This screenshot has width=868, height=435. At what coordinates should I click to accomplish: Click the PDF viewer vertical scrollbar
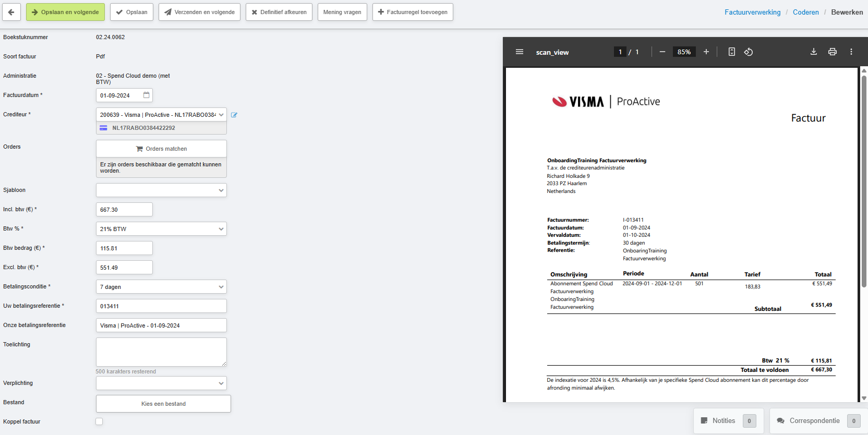click(x=864, y=182)
